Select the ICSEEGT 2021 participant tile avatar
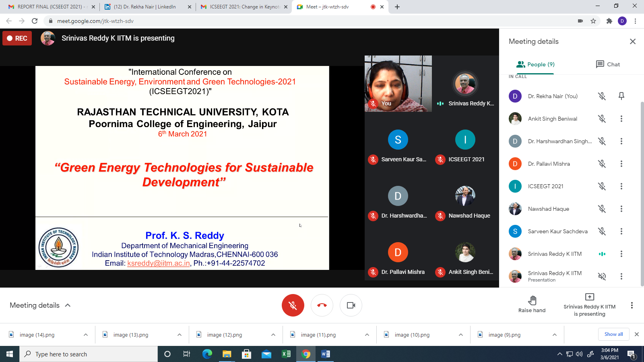Viewport: 644px width, 362px height. [x=465, y=140]
